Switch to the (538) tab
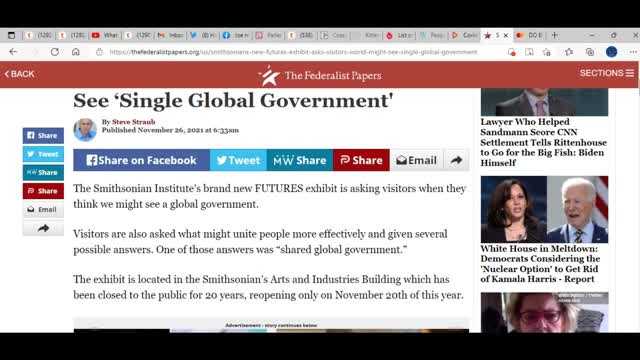 301,36
